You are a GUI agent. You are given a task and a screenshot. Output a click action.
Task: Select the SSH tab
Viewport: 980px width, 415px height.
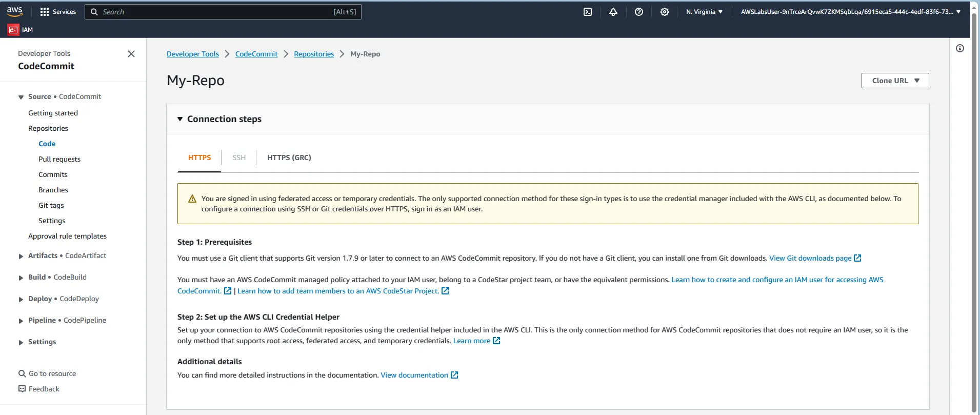point(239,157)
